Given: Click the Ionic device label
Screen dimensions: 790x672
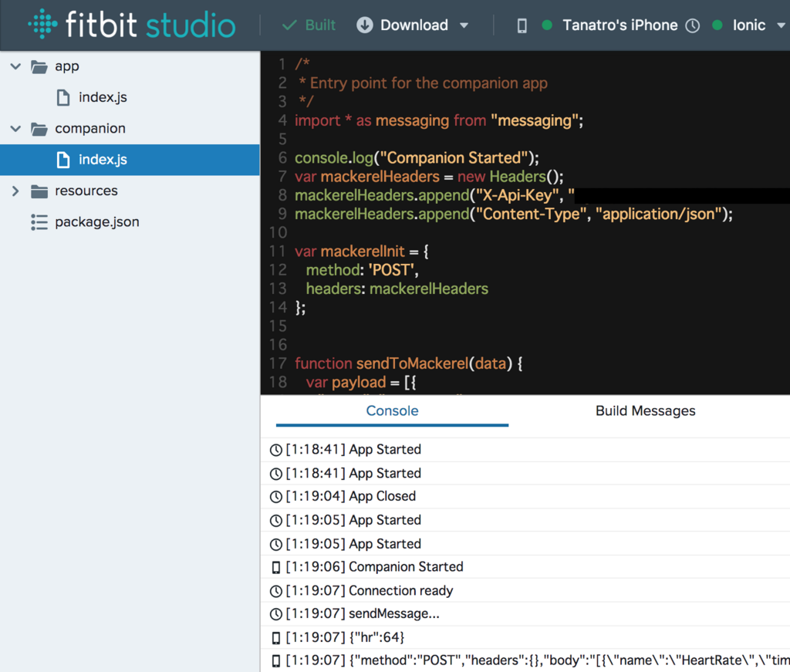Looking at the screenshot, I should 748,25.
